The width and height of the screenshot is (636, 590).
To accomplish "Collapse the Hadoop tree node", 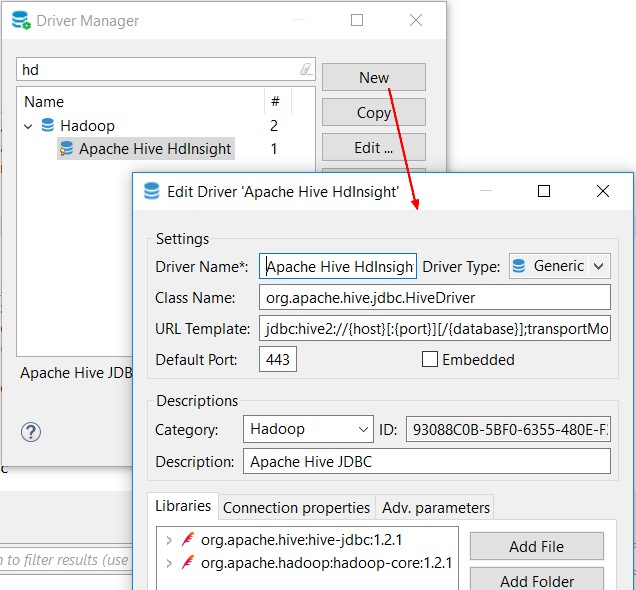I will [x=28, y=126].
